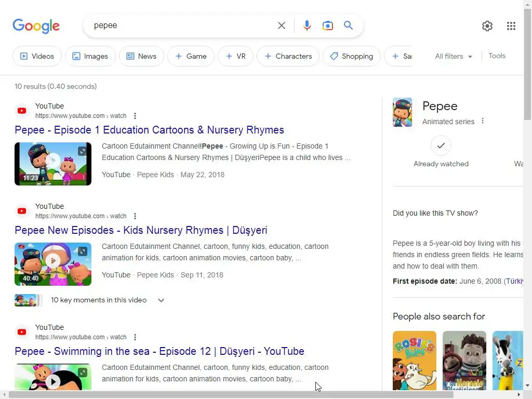This screenshot has width=532, height=399.
Task: Open the zebra cartoon related show
Action: [508, 361]
